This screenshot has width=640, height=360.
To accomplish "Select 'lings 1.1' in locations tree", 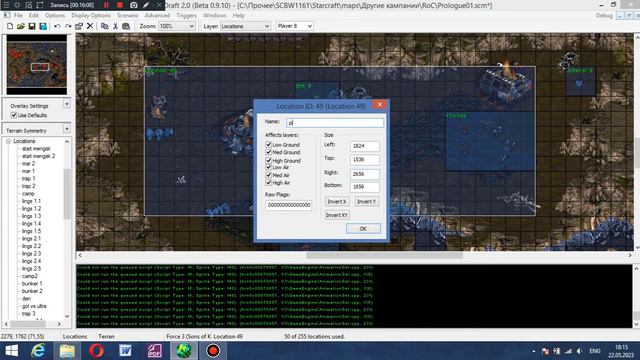I will click(31, 201).
